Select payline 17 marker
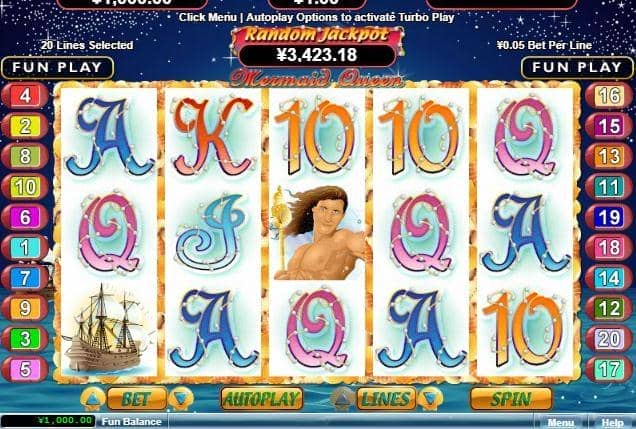This screenshot has height=429, width=636. point(609,369)
